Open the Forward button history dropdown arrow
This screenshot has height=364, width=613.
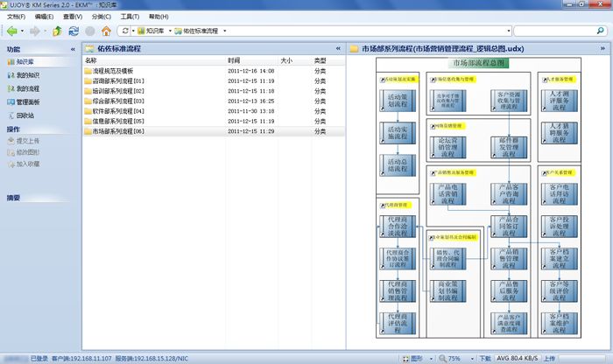point(45,31)
